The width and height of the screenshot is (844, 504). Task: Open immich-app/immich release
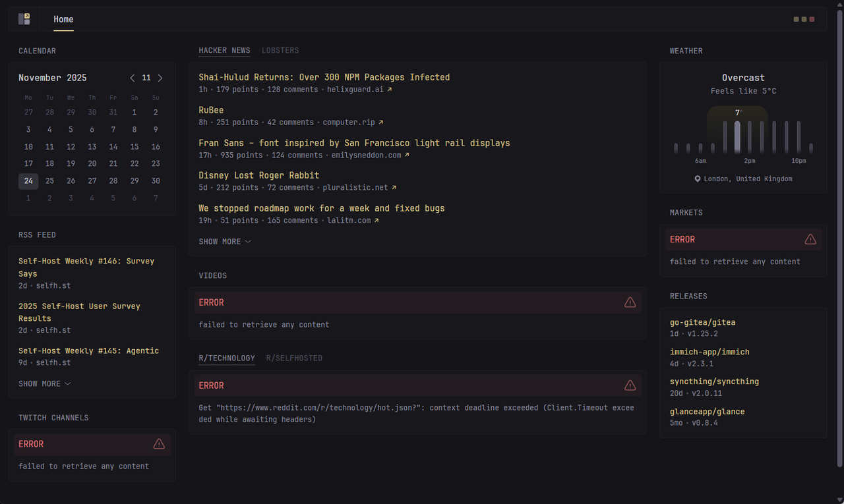[709, 352]
